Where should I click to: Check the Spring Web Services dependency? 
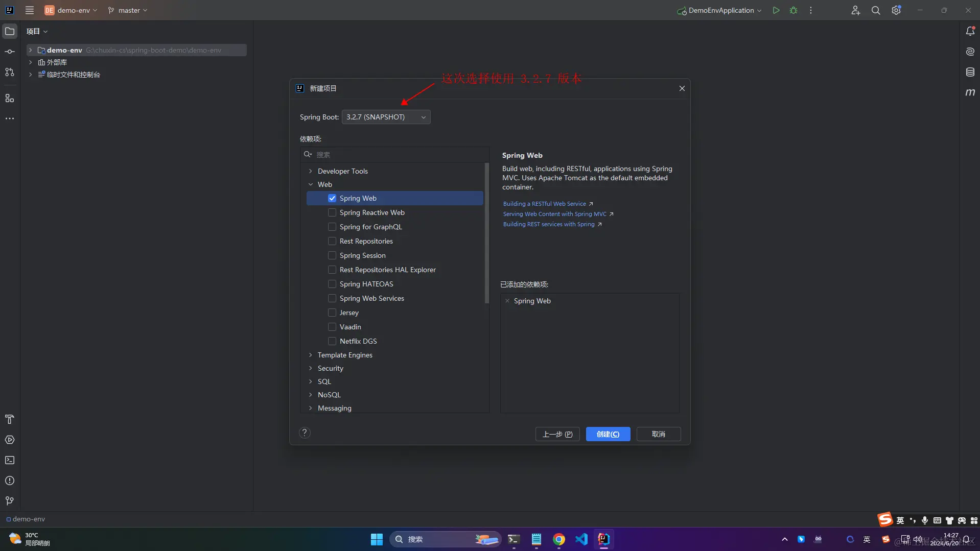pyautogui.click(x=332, y=298)
